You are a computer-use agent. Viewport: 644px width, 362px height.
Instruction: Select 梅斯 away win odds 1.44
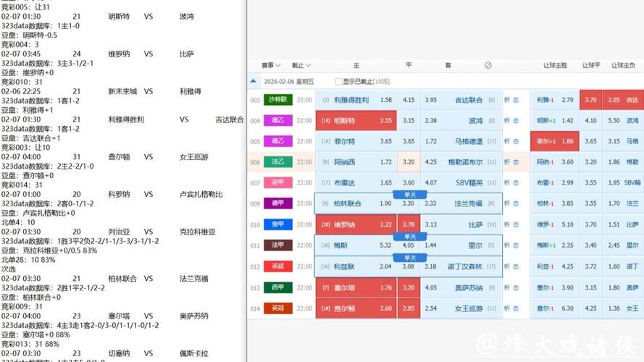tap(431, 245)
